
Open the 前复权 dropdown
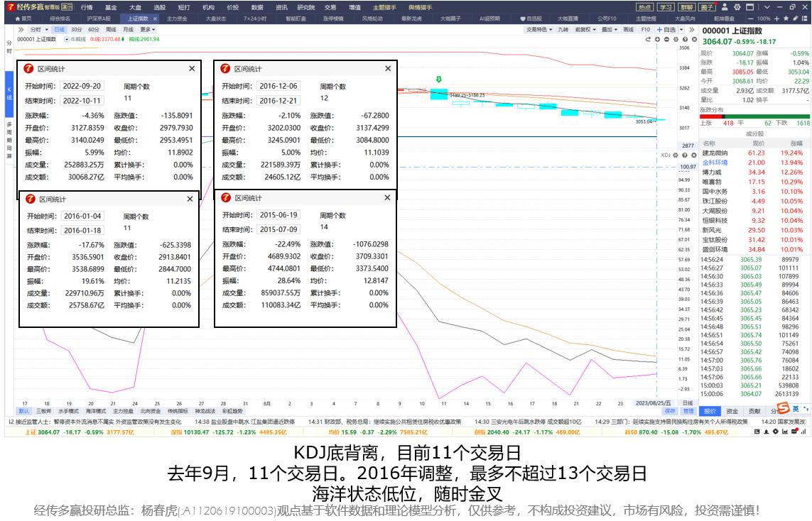click(585, 30)
